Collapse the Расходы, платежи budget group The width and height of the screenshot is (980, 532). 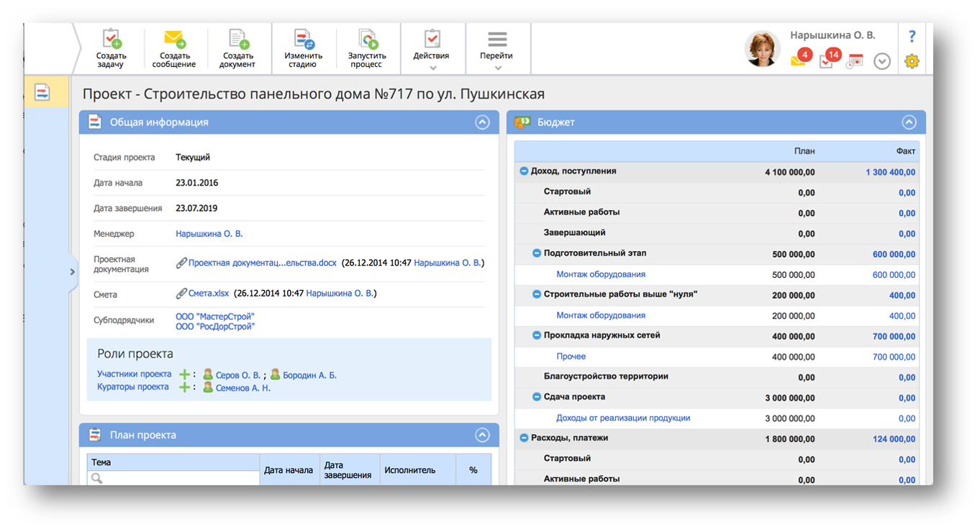[x=524, y=438]
